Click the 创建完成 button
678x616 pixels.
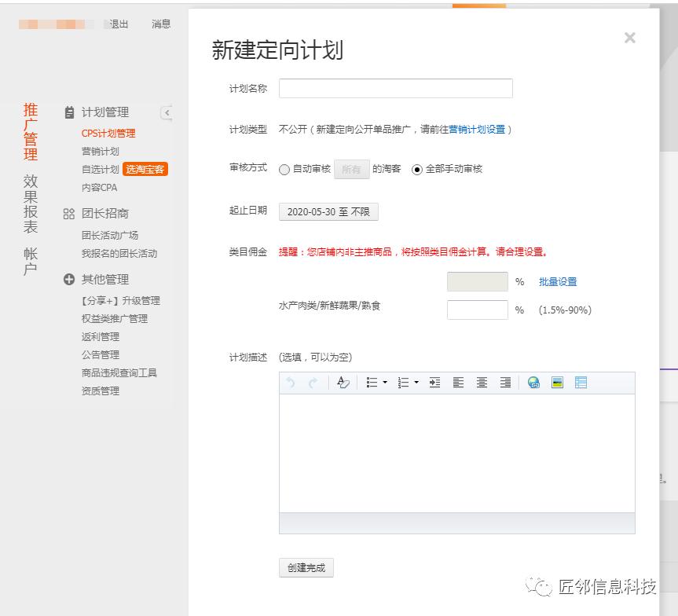pos(306,567)
